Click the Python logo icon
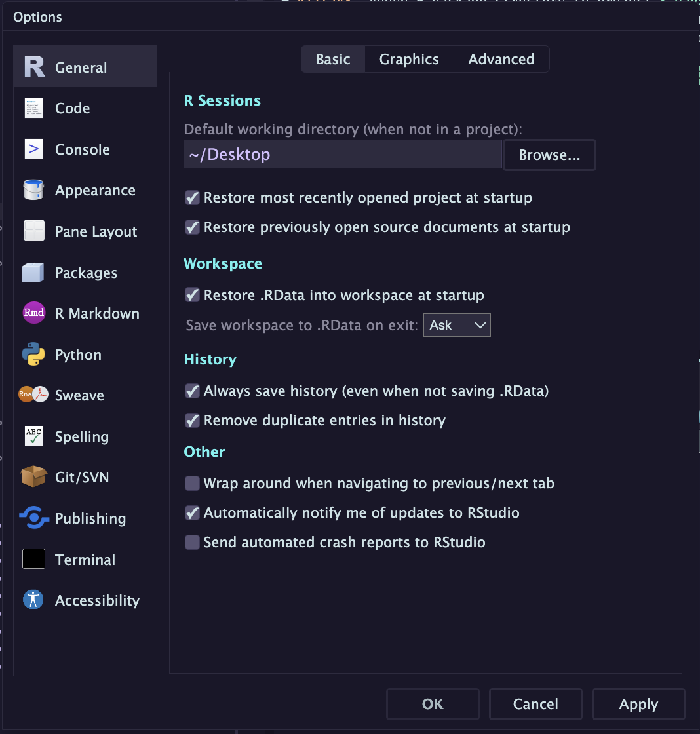 33,354
